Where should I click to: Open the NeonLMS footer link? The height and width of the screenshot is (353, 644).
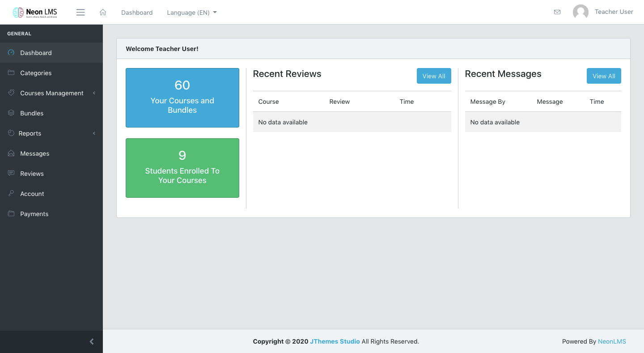coord(611,341)
